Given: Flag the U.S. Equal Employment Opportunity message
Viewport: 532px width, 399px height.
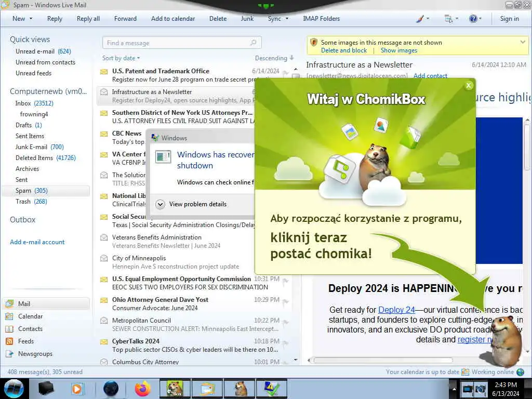Looking at the screenshot, I should point(286,281).
